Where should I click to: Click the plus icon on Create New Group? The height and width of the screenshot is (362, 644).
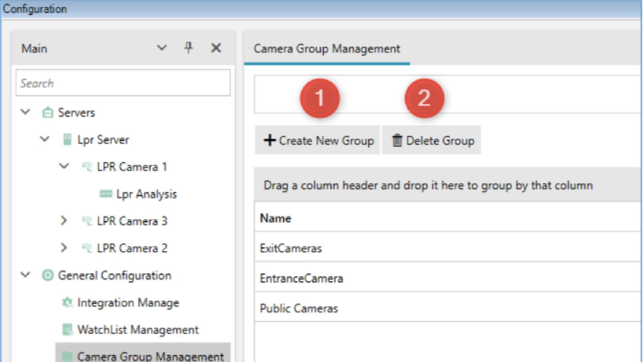tap(270, 140)
